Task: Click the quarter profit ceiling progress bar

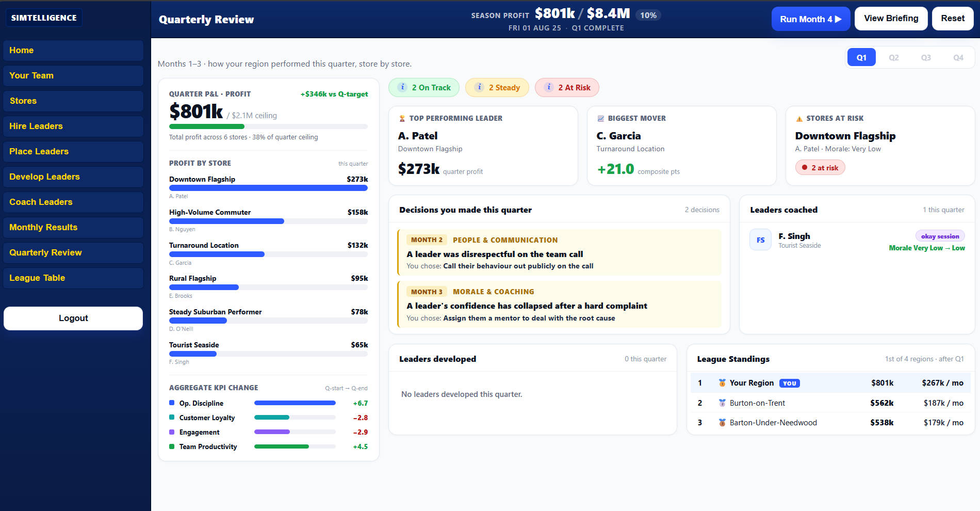Action: [x=268, y=126]
